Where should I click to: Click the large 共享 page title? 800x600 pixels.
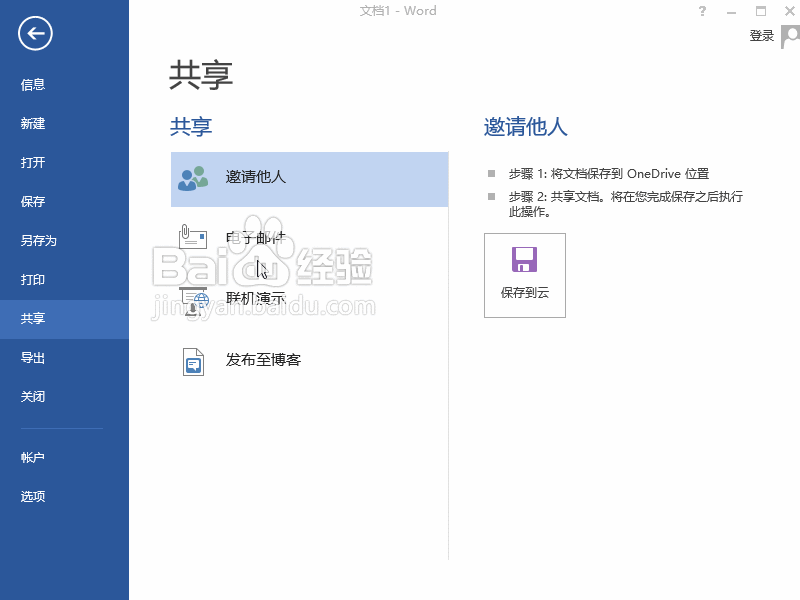pos(201,76)
